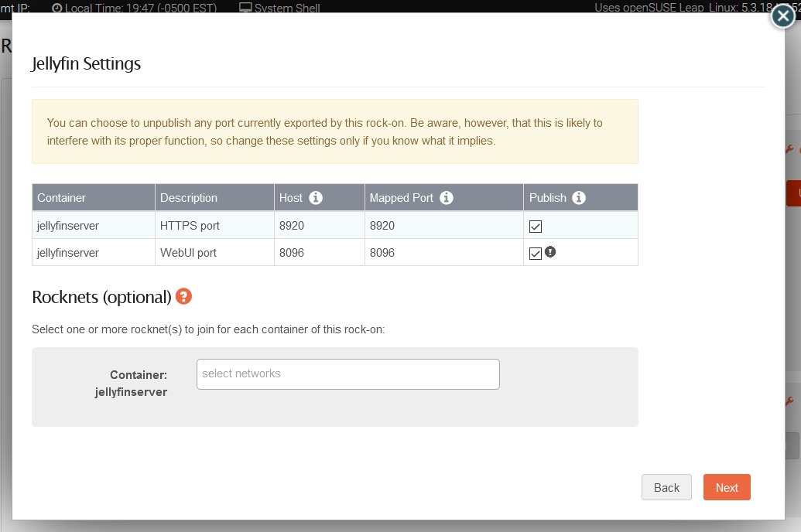801x532 pixels.
Task: Select the Container column header
Action: point(94,198)
